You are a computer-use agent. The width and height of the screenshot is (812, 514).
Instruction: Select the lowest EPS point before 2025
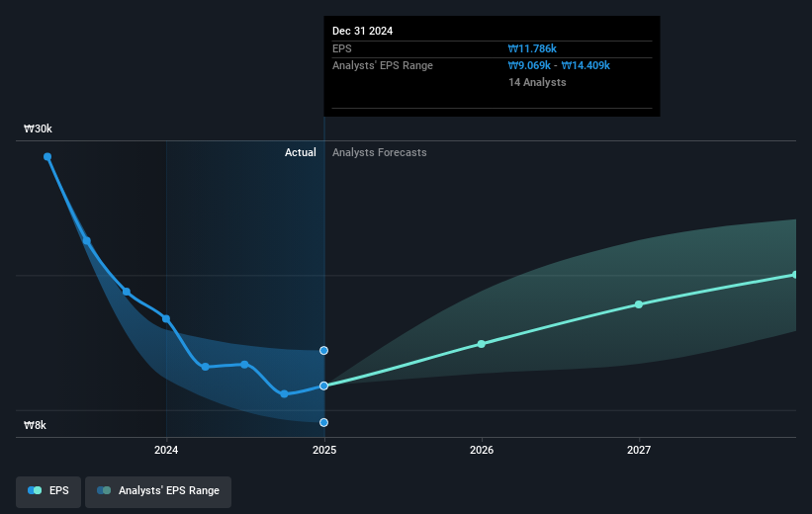[x=284, y=394]
